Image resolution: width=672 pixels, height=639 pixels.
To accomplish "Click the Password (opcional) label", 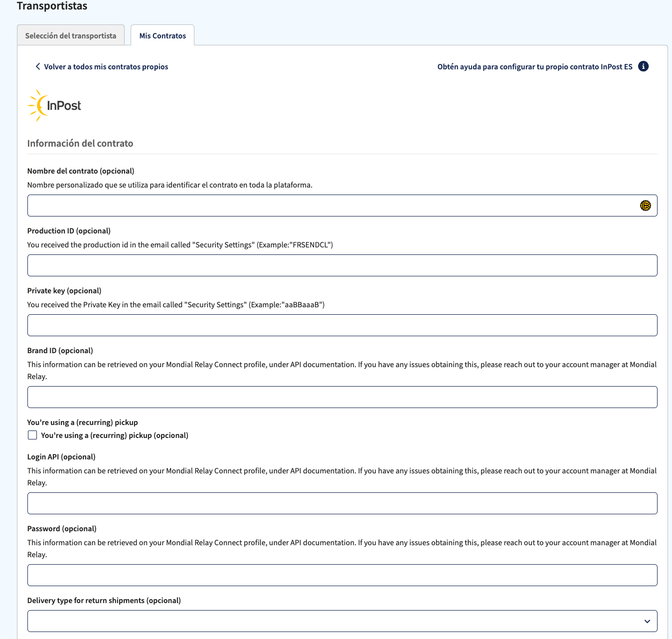I will pos(62,528).
